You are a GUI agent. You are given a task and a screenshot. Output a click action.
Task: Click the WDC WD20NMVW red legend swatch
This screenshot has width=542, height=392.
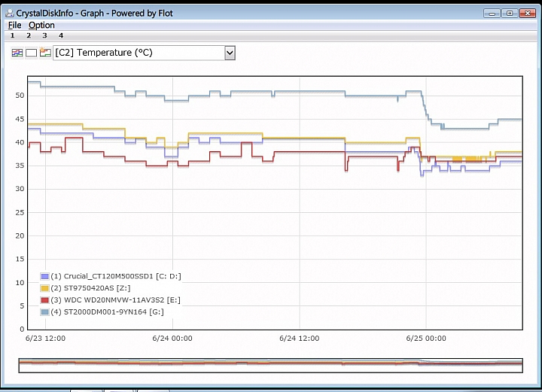pos(44,300)
